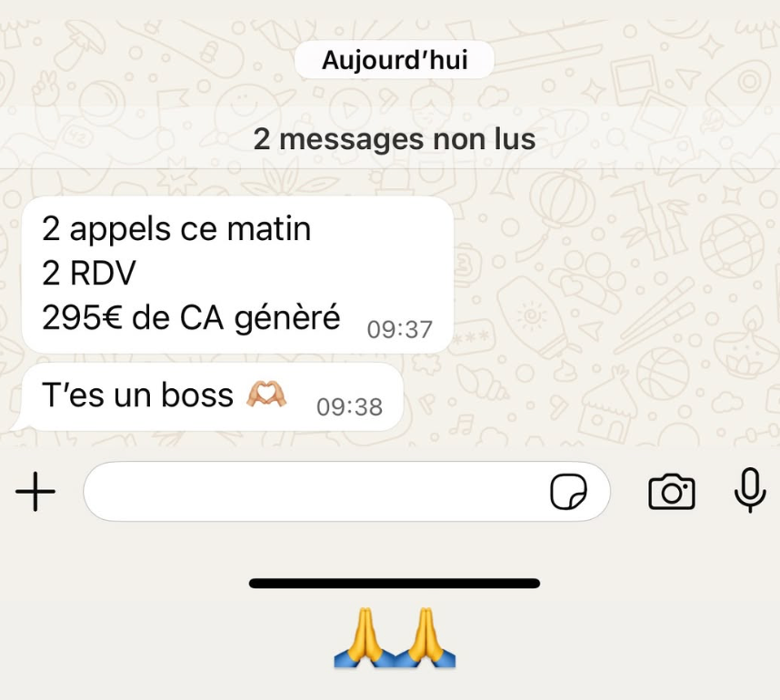Viewport: 780px width, 700px height.
Task: Select the '295€ de CA génèré' line
Action: pyautogui.click(x=191, y=317)
